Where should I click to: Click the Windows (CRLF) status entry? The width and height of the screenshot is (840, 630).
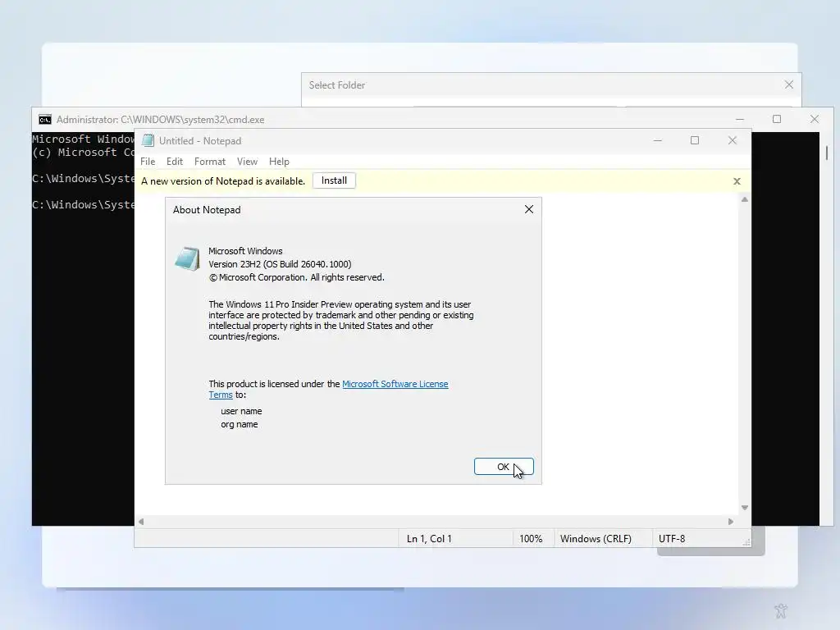[x=596, y=539]
